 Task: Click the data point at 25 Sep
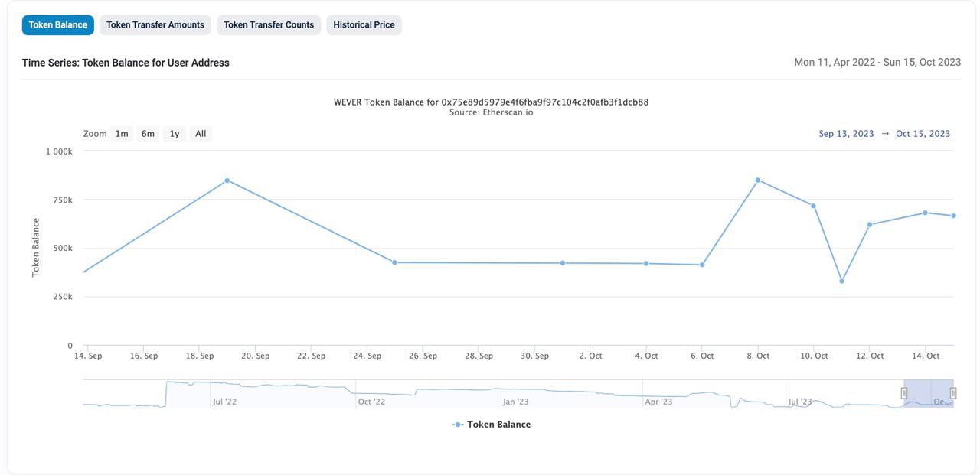[395, 262]
